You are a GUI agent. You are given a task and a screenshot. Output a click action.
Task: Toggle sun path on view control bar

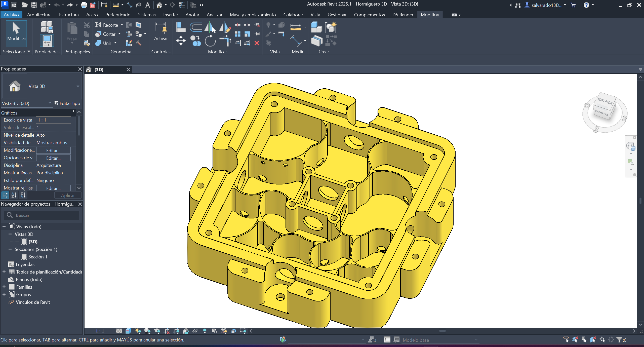tap(138, 331)
